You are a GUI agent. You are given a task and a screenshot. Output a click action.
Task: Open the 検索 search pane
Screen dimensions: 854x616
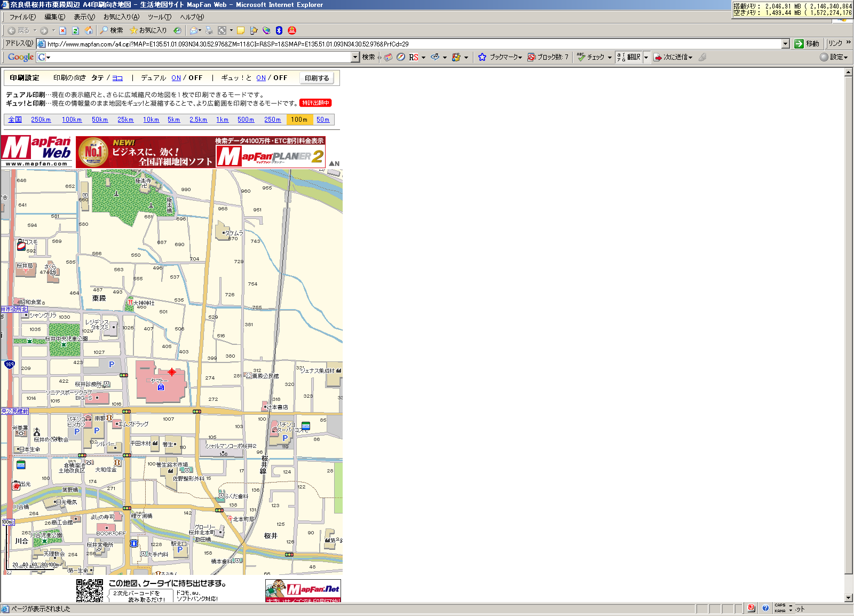click(112, 30)
